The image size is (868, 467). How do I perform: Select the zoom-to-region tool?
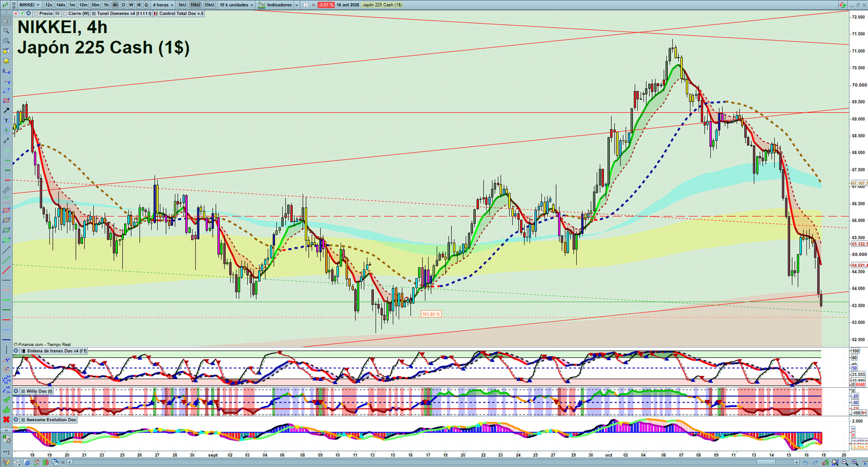click(6, 41)
